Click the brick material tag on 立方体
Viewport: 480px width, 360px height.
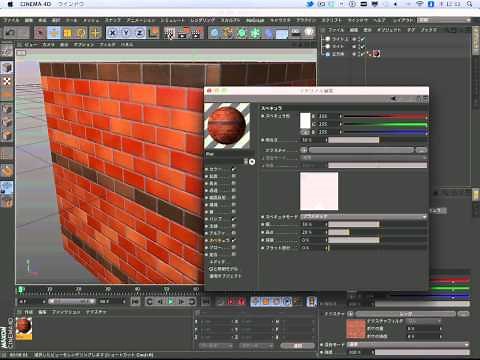377,53
